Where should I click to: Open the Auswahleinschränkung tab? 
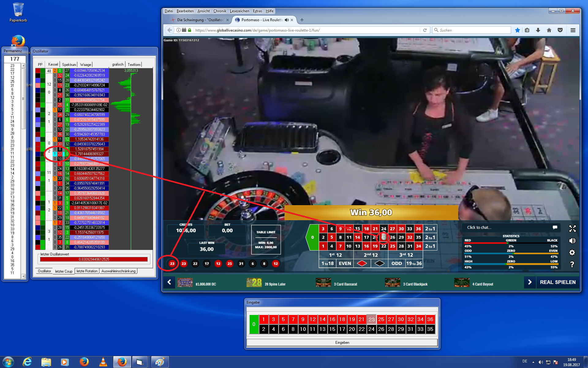[x=118, y=271]
